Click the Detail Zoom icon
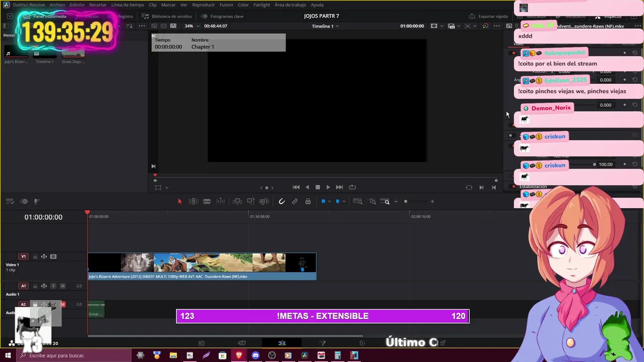The image size is (644, 362). pos(372,202)
